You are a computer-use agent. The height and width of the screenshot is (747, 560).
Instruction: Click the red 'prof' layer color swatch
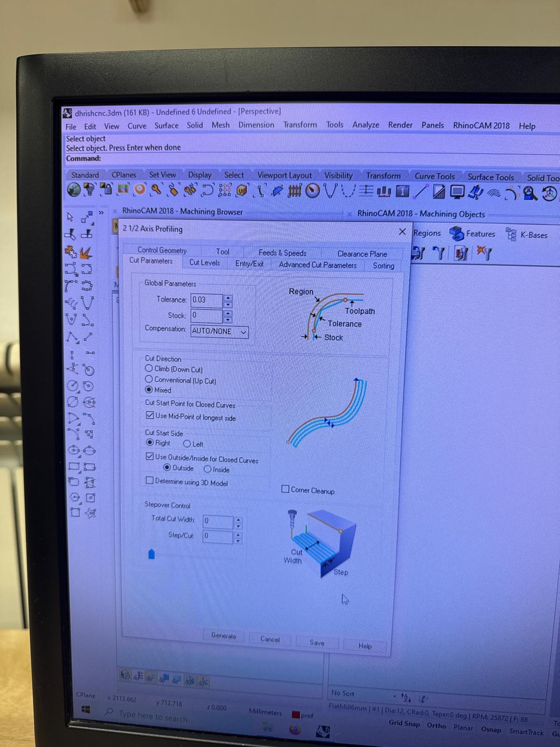[x=295, y=715]
